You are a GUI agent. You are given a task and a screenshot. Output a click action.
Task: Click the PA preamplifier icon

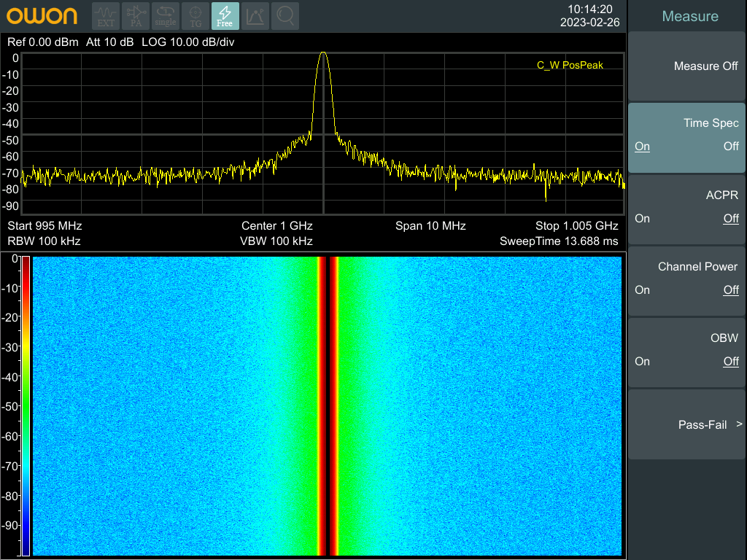[x=136, y=16]
